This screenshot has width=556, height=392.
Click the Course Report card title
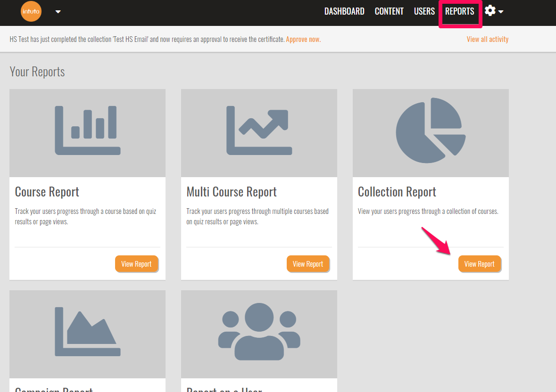pyautogui.click(x=47, y=192)
